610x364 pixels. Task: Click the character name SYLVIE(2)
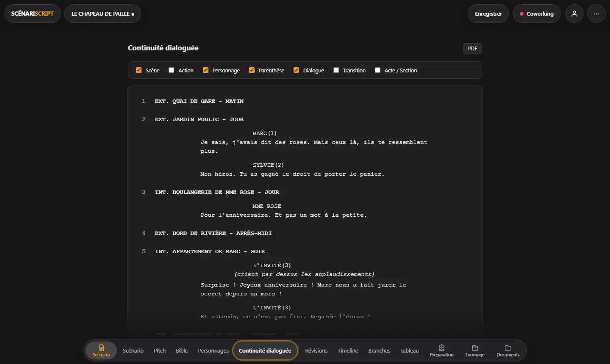click(x=268, y=165)
